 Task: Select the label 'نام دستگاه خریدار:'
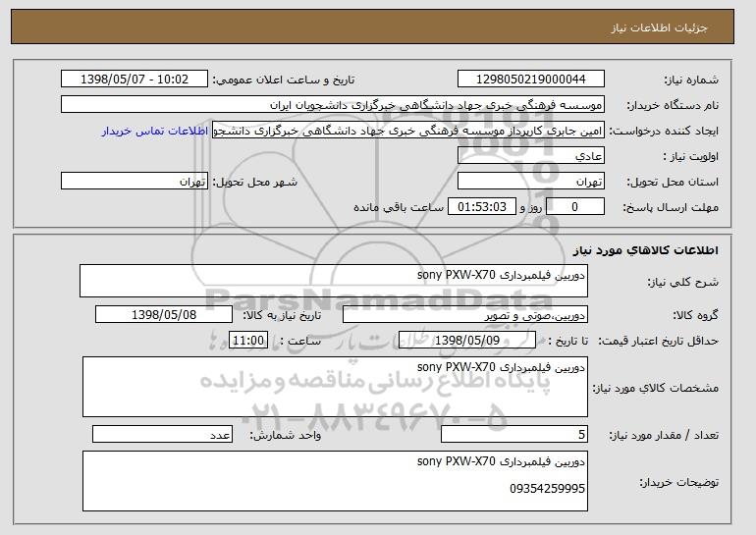click(673, 105)
